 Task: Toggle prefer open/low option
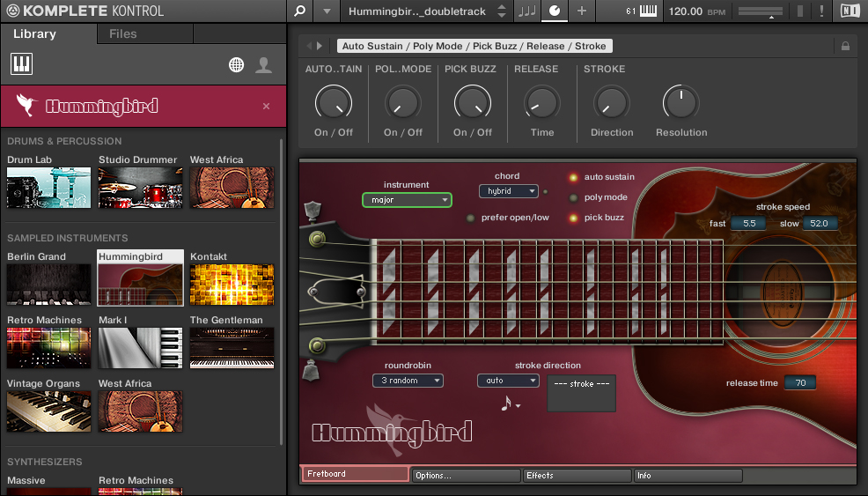(x=471, y=218)
